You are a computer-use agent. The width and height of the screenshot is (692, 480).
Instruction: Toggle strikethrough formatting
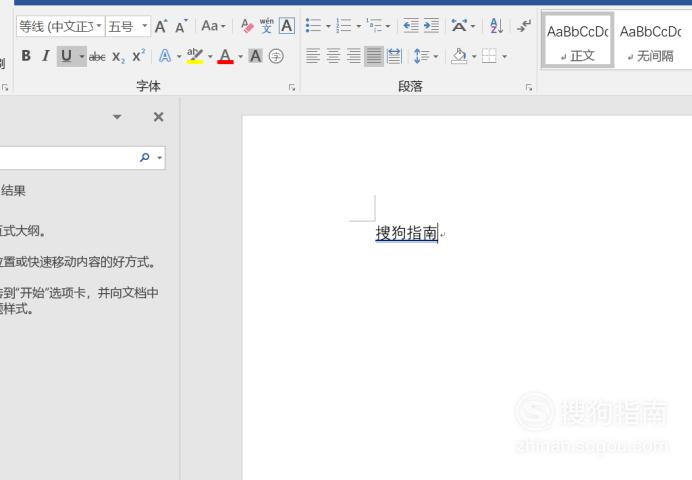97,56
